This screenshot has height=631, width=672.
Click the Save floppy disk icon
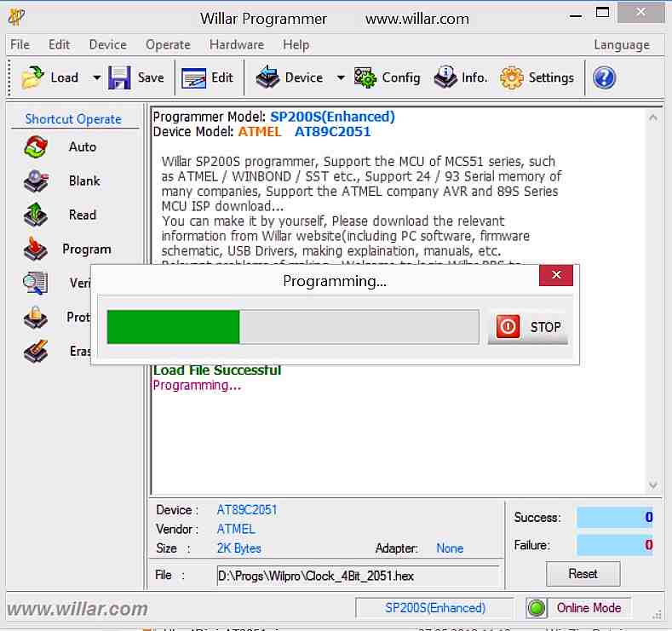[119, 77]
